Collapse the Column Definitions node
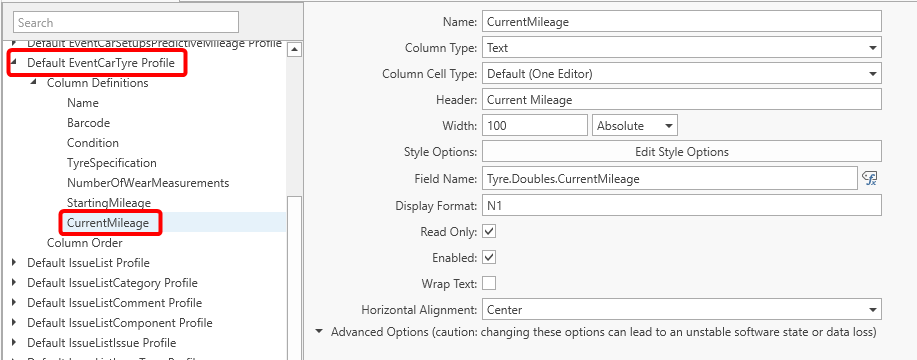 (x=35, y=82)
